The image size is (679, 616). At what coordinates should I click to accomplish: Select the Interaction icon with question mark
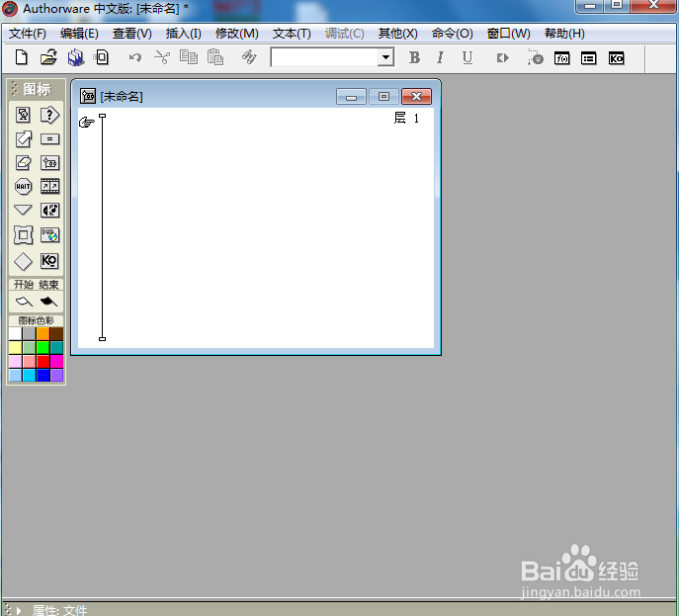click(x=49, y=116)
